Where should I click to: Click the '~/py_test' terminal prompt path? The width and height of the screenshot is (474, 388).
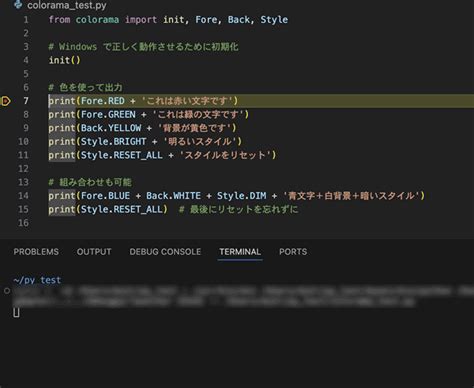[37, 280]
